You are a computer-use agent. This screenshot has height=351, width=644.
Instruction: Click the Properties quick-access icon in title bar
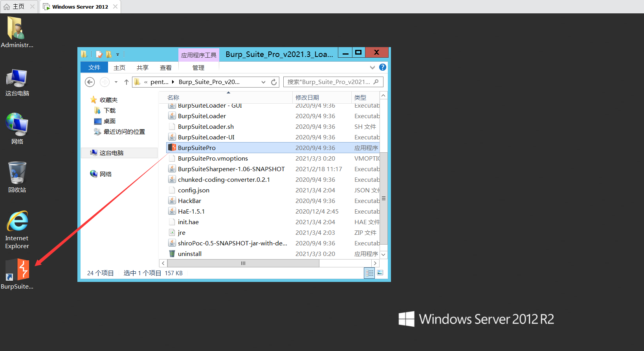click(99, 54)
